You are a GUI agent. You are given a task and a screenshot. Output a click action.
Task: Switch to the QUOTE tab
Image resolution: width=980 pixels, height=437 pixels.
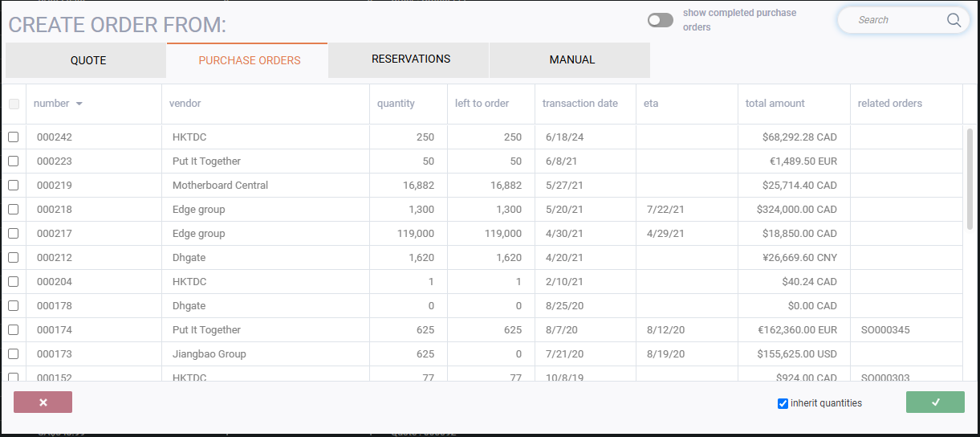point(87,60)
